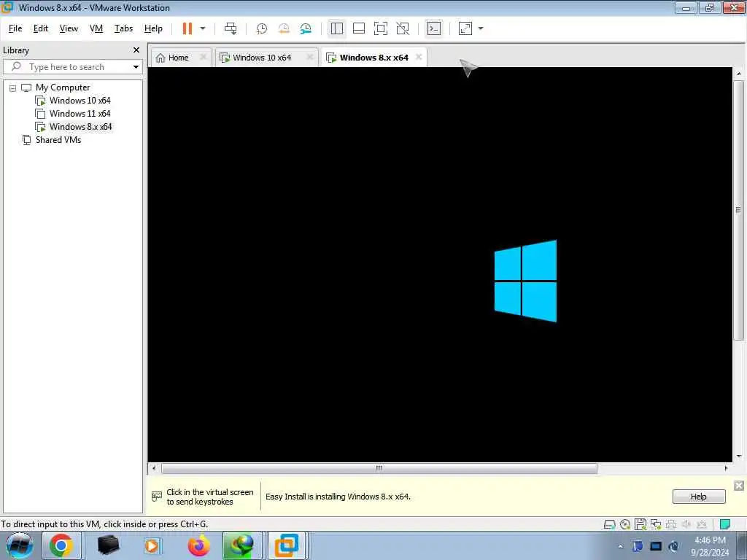Viewport: 747px width, 560px height.
Task: Open the File menu
Action: pyautogui.click(x=15, y=28)
